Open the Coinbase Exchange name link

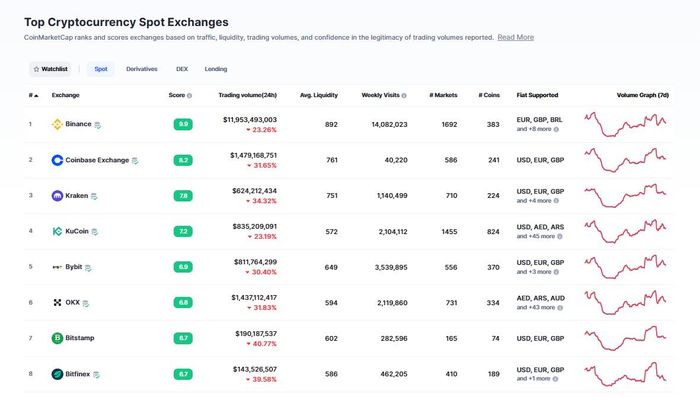pos(97,160)
